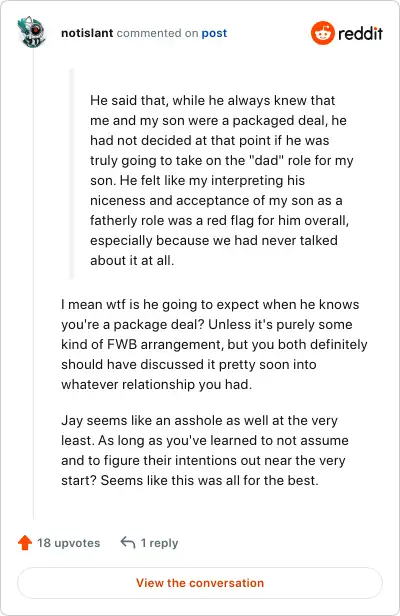This screenshot has height=616, width=400.
Task: Click the View the conversation button
Action: [x=200, y=583]
